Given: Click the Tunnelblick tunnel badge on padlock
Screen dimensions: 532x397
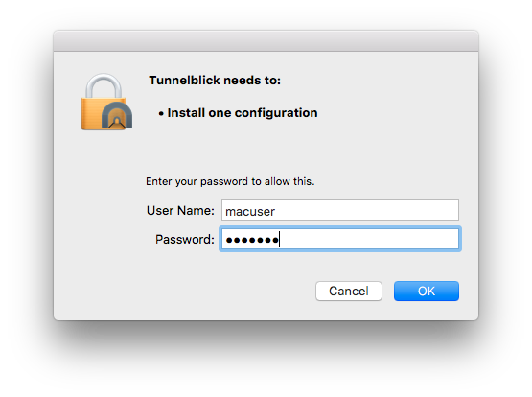Looking at the screenshot, I should [117, 115].
